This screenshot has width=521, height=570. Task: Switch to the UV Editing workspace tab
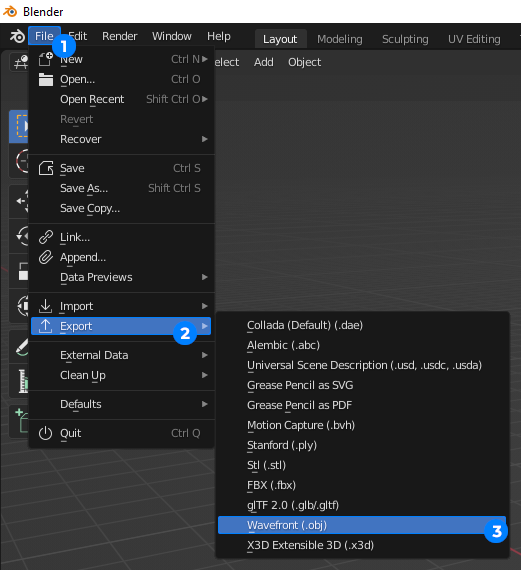pos(474,39)
